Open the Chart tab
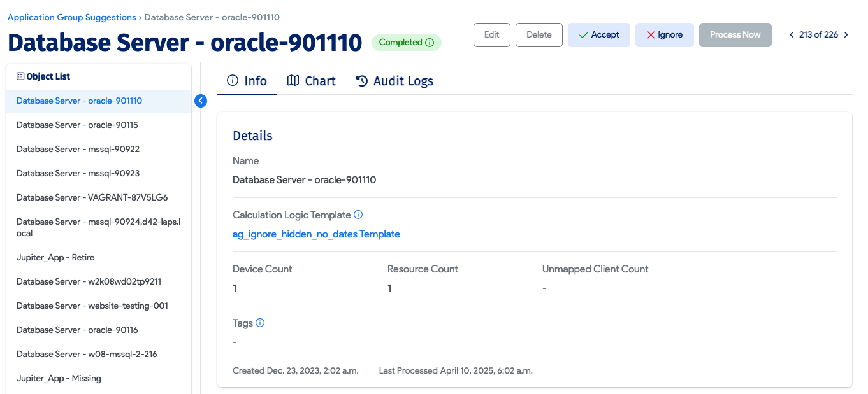 click(x=312, y=81)
